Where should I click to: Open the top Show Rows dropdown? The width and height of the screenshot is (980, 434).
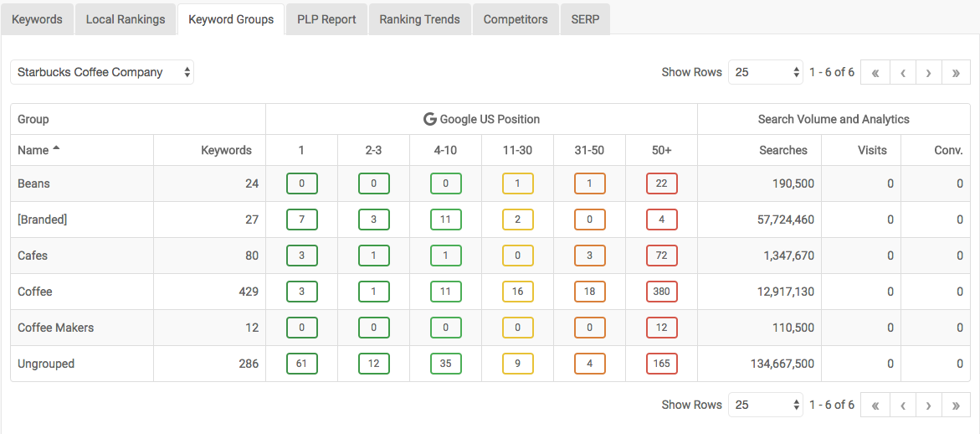pos(766,72)
